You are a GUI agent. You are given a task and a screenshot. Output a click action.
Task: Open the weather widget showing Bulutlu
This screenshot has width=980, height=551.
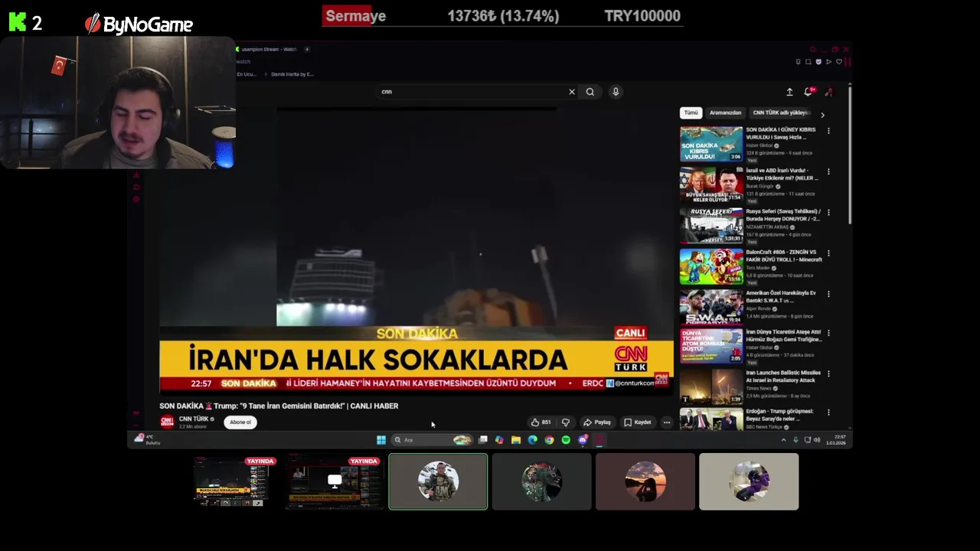coord(148,439)
